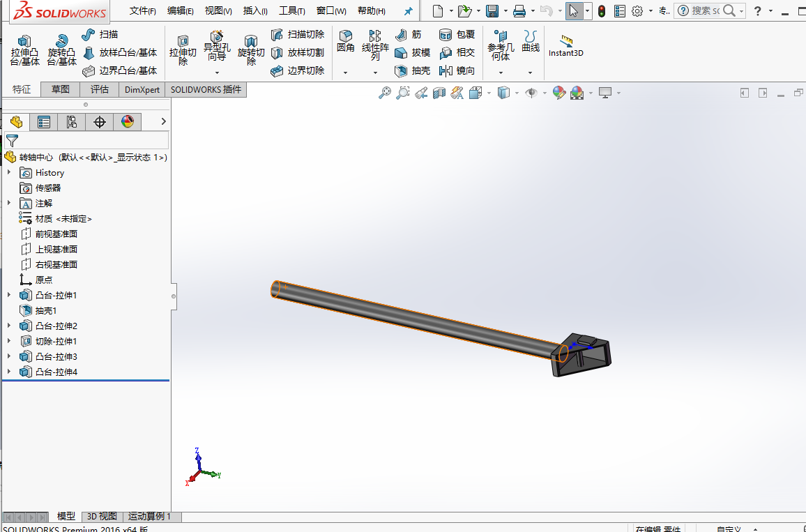Open the Curves (曲线) tool
The height and width of the screenshot is (532, 806).
[531, 41]
